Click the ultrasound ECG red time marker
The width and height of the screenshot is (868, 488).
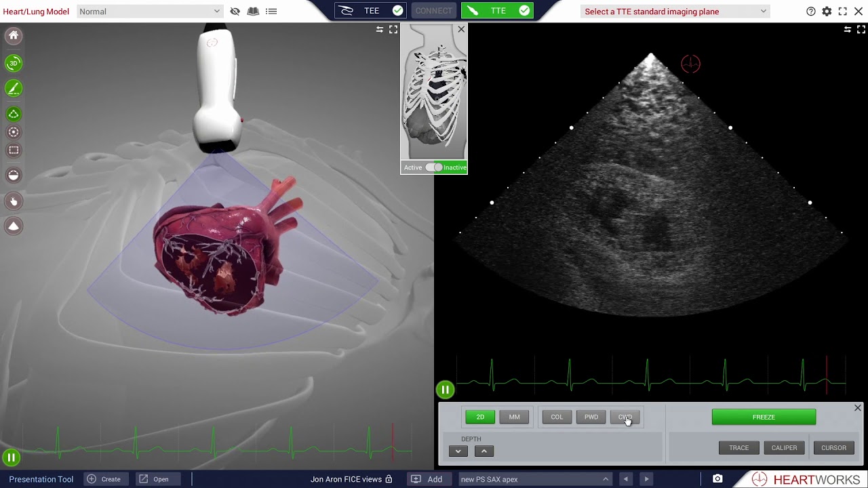pos(827,375)
